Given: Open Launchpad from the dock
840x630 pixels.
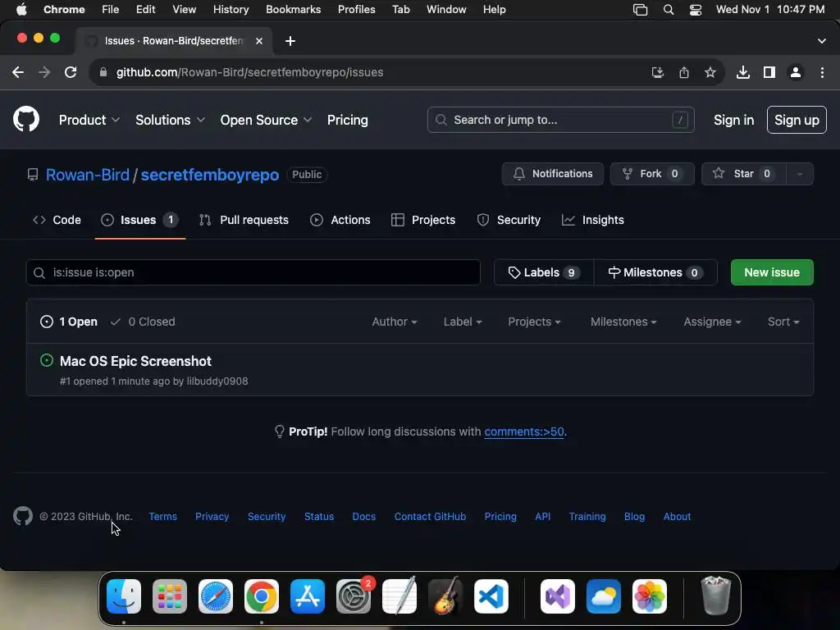Looking at the screenshot, I should click(170, 596).
